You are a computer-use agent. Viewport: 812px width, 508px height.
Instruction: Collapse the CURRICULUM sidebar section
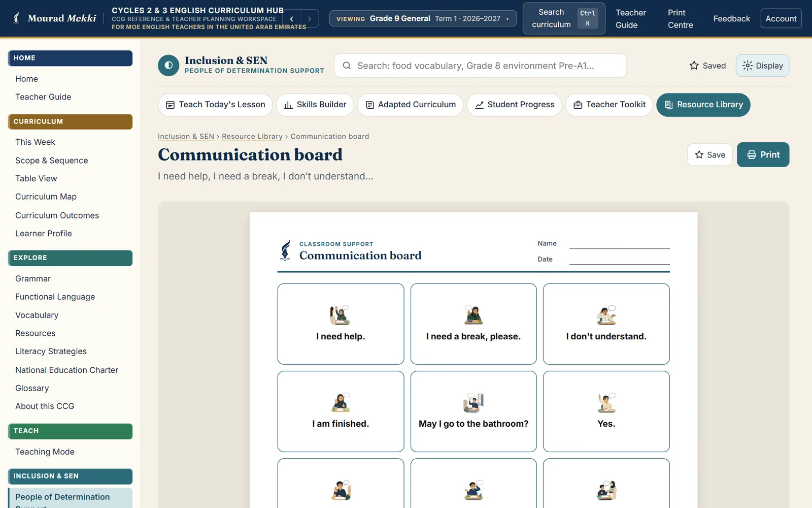coord(71,121)
